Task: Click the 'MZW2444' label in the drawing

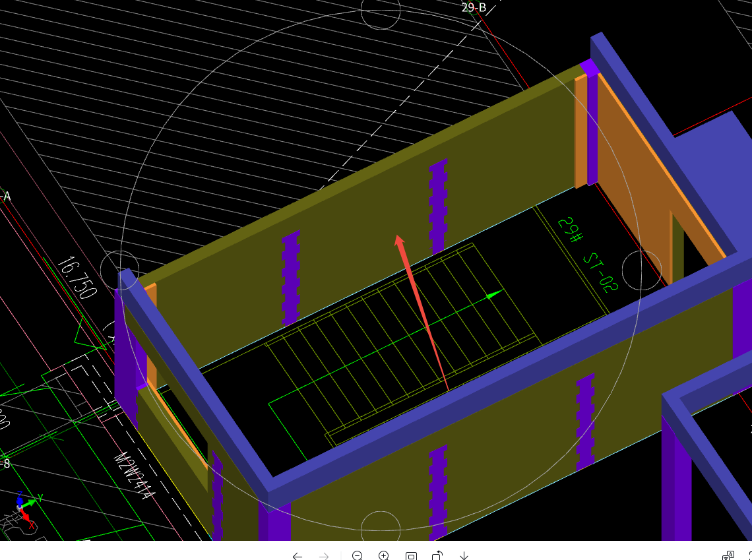Action: pos(135,475)
